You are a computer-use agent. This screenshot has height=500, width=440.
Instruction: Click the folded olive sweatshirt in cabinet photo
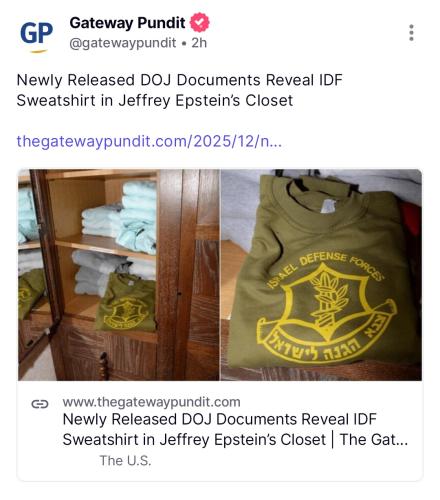pos(127,303)
